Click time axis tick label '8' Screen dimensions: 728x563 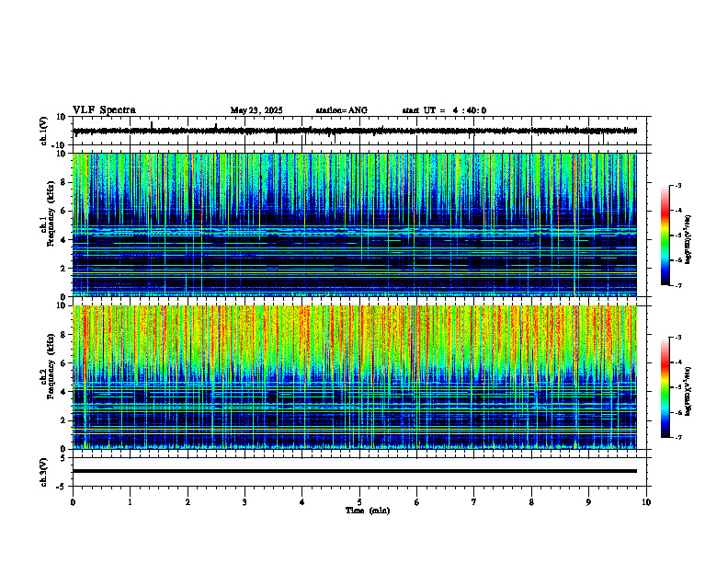pos(531,502)
